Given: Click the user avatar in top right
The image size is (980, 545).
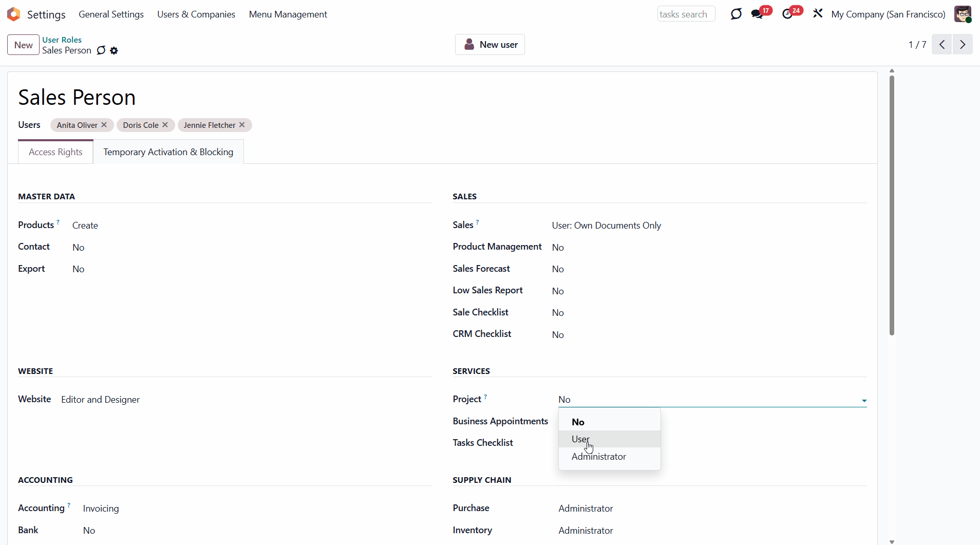Looking at the screenshot, I should pyautogui.click(x=963, y=14).
